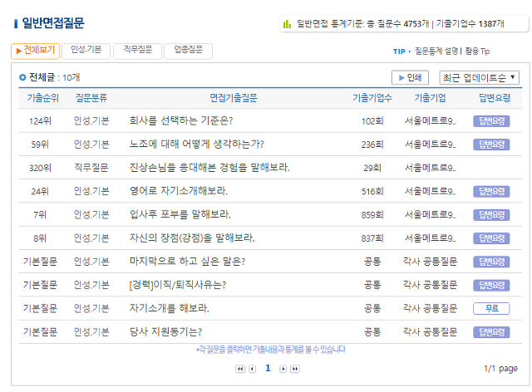Open question 입사후 포부를 말해보라.
Viewport: 532px width, 392px height.
(x=180, y=214)
